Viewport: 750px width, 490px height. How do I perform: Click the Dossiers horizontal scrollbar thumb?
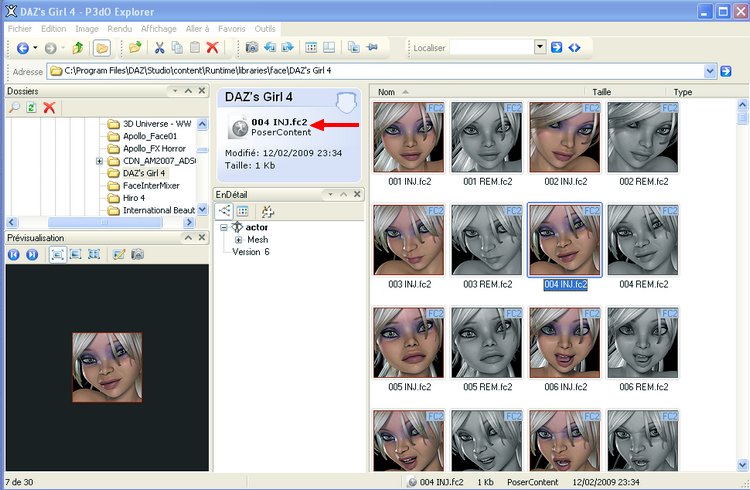[105, 222]
